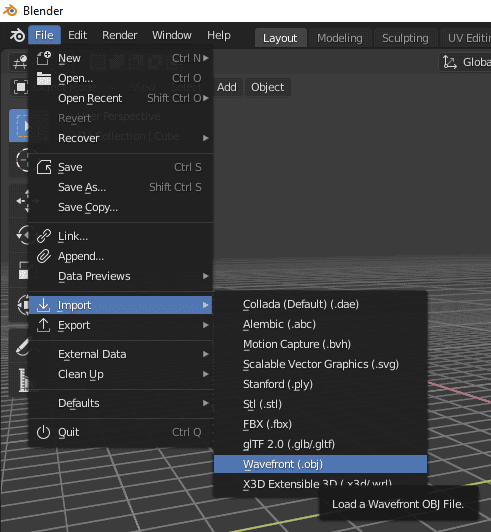Click the transform orientation axes icon
The width and height of the screenshot is (491, 532).
450,62
